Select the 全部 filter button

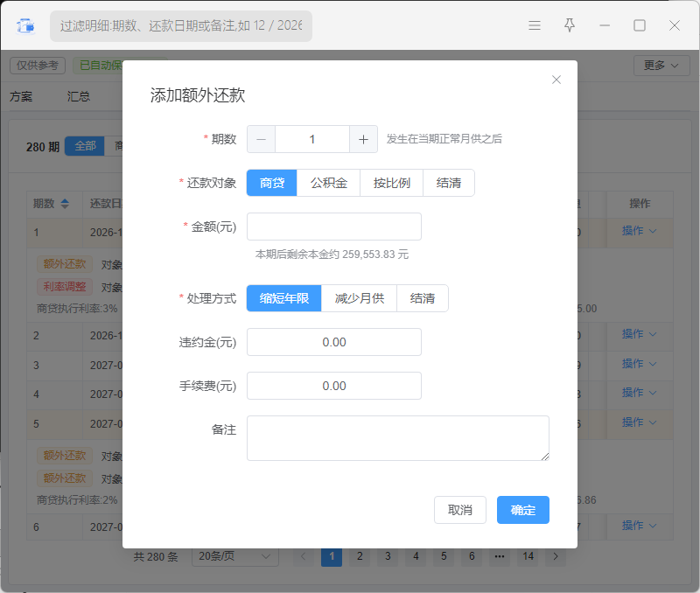[85, 146]
